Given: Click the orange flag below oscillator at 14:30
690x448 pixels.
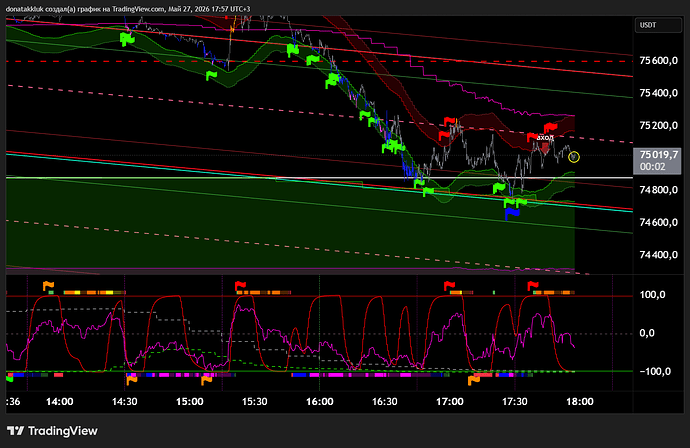Looking at the screenshot, I should (132, 380).
